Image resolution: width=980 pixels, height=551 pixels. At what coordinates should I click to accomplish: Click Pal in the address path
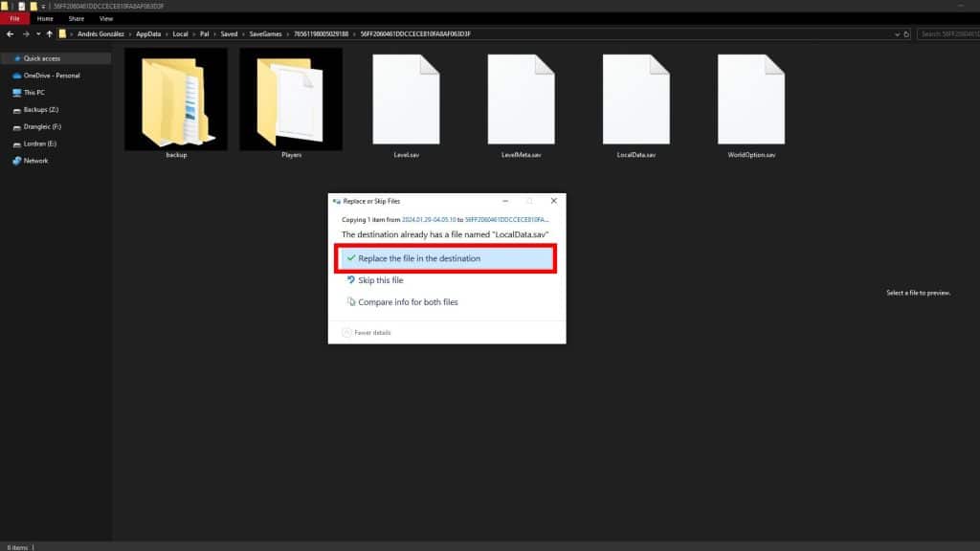(205, 34)
